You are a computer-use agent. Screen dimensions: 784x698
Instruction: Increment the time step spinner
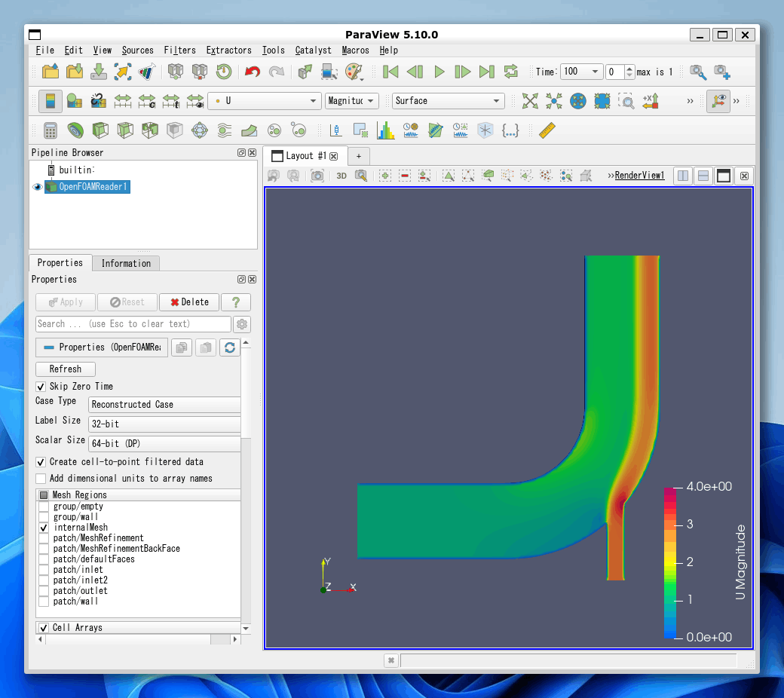point(629,68)
